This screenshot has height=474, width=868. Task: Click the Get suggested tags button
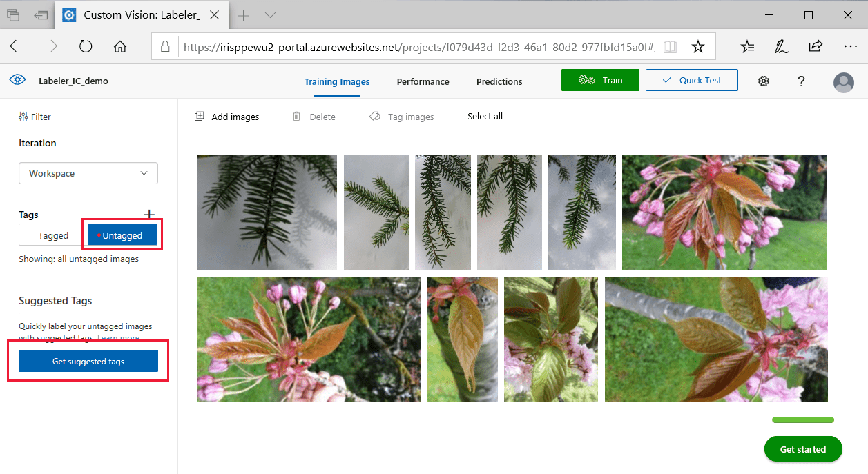tap(88, 360)
